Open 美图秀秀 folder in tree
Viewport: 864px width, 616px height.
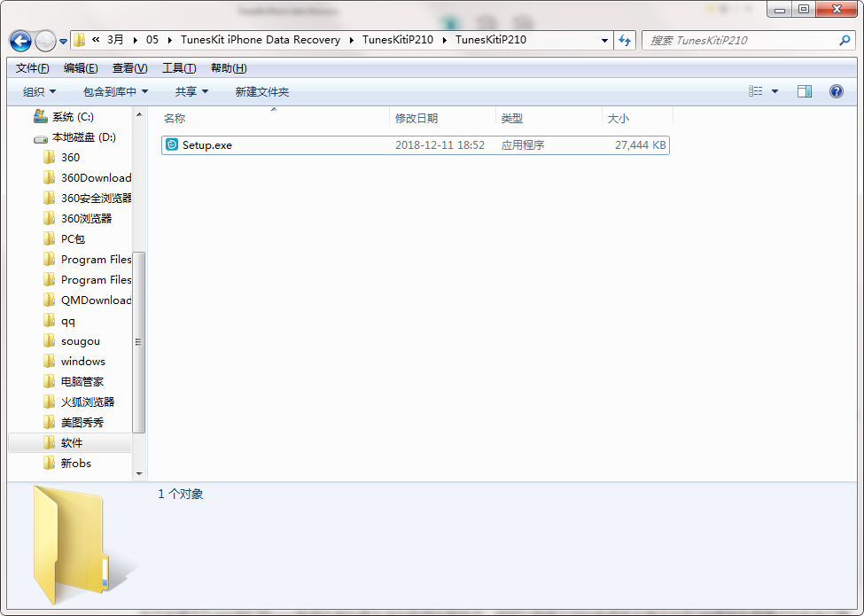[82, 423]
